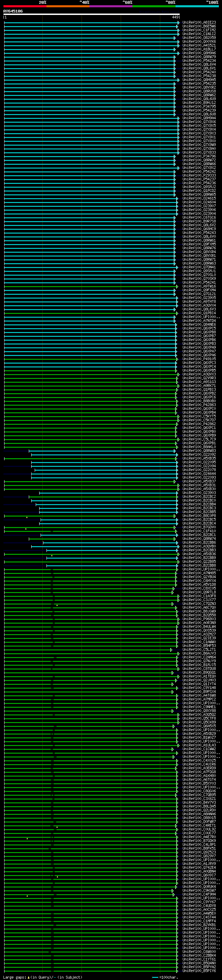Open the UniRef100_B2CBC1 entry
222x980 pixels.
pyautogui.click(x=199, y=535)
